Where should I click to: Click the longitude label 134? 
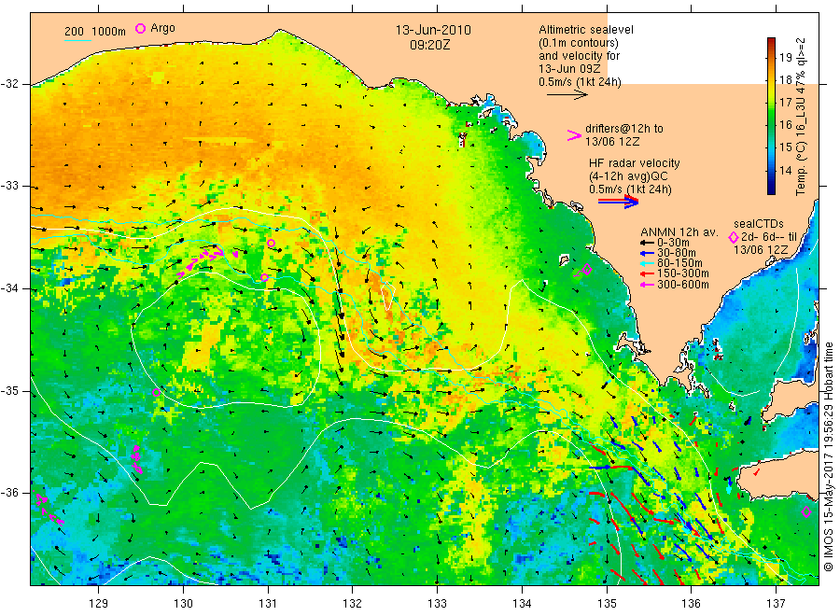522,603
